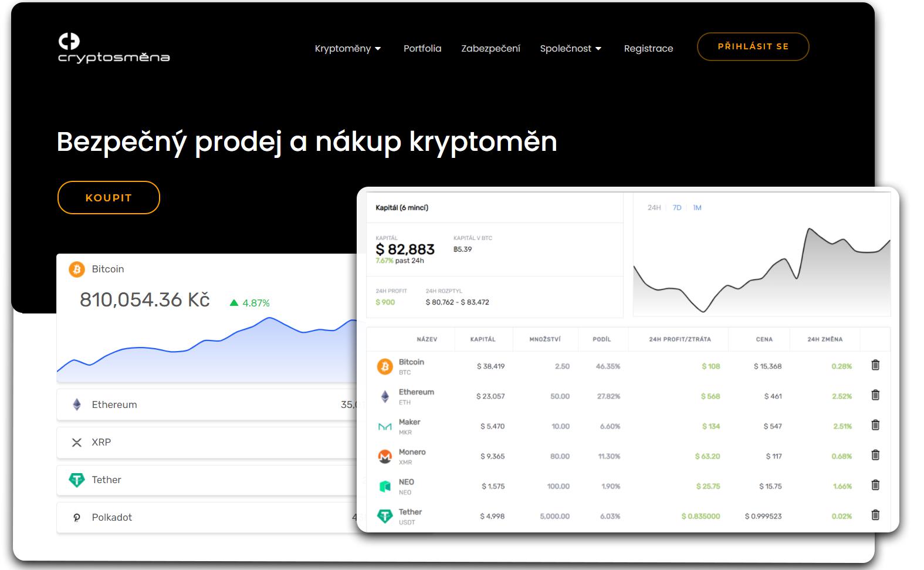This screenshot has height=570, width=924.
Task: Click Monero XMR icon in portfolio table
Action: pos(385,456)
